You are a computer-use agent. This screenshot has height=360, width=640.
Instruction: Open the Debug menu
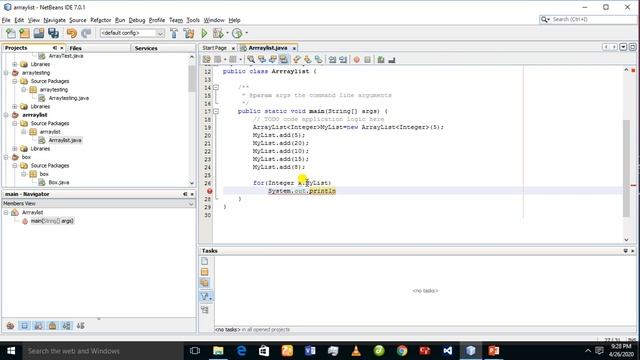coord(137,20)
